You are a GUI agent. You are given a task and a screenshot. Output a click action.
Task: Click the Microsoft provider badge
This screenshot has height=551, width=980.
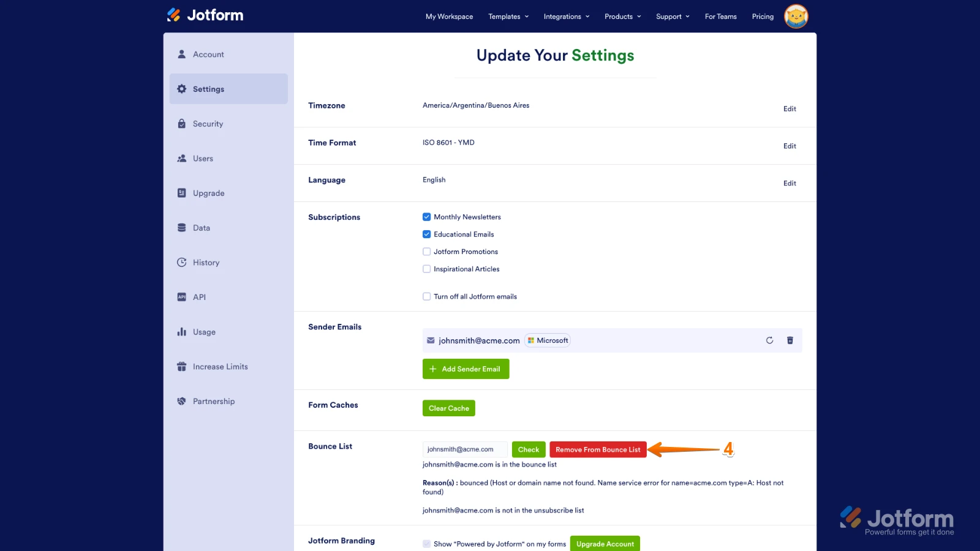(x=548, y=340)
